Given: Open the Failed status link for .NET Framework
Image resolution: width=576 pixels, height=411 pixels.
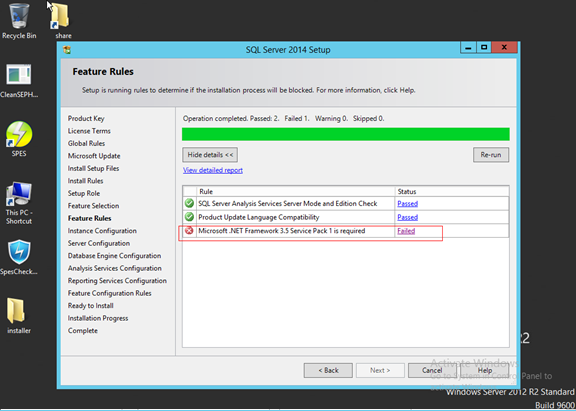Looking at the screenshot, I should [x=406, y=231].
